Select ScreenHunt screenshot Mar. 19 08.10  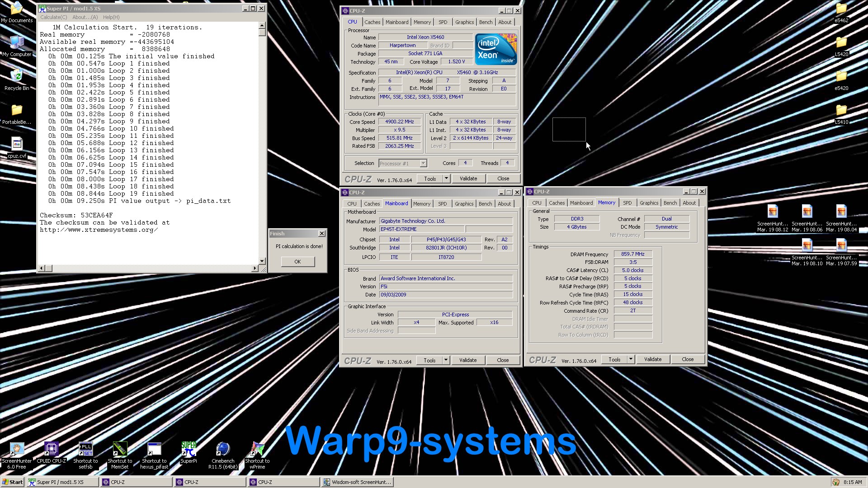tap(807, 252)
